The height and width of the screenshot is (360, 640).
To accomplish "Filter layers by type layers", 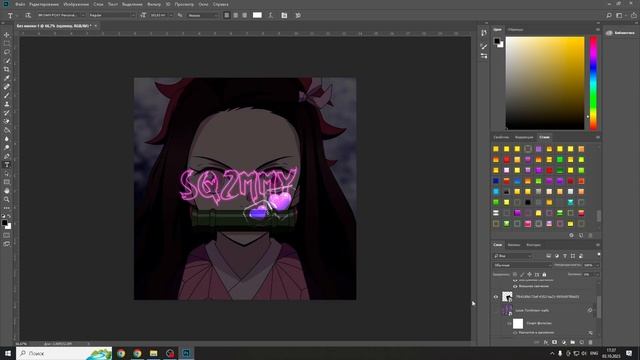I will coord(565,256).
